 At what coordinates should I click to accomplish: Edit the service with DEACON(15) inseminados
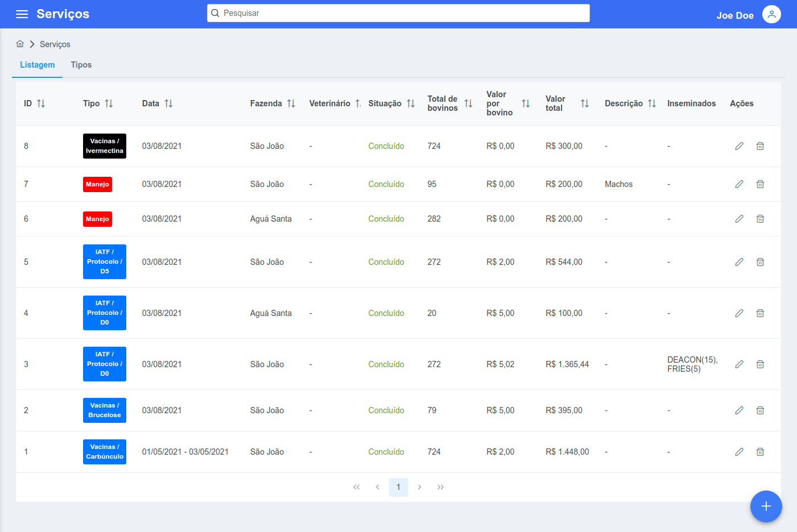739,364
